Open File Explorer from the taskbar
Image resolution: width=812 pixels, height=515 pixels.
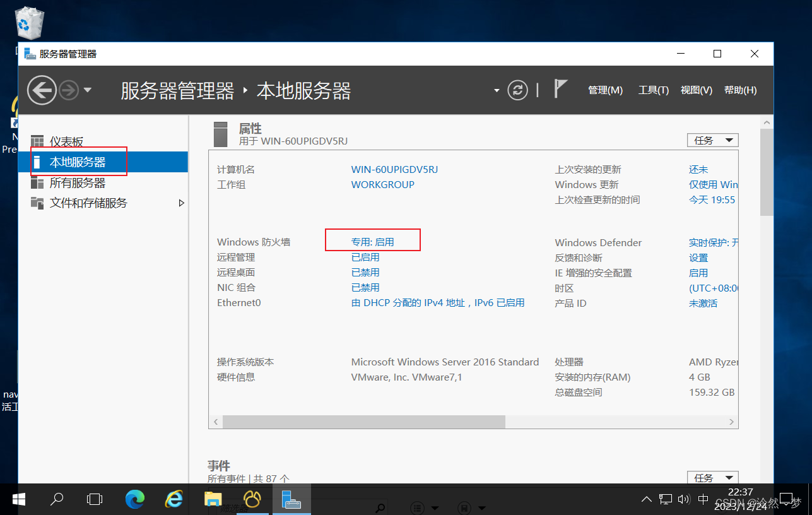213,499
